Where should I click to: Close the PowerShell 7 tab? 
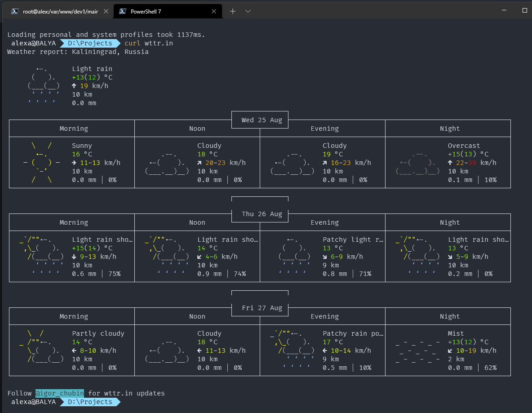coord(214,12)
